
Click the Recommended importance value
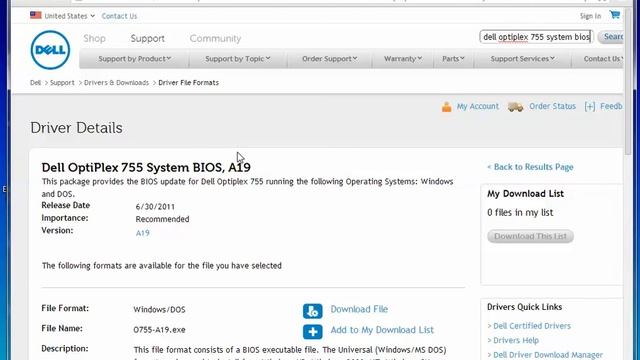tap(162, 219)
